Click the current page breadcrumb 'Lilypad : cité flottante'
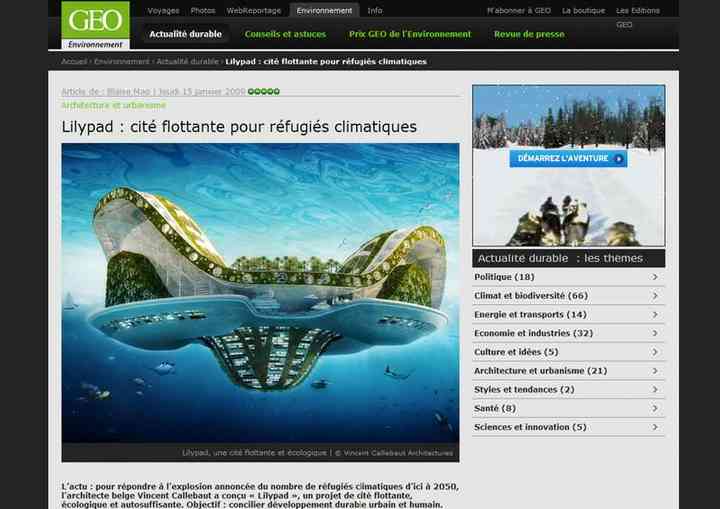720x509 pixels. tap(326, 61)
